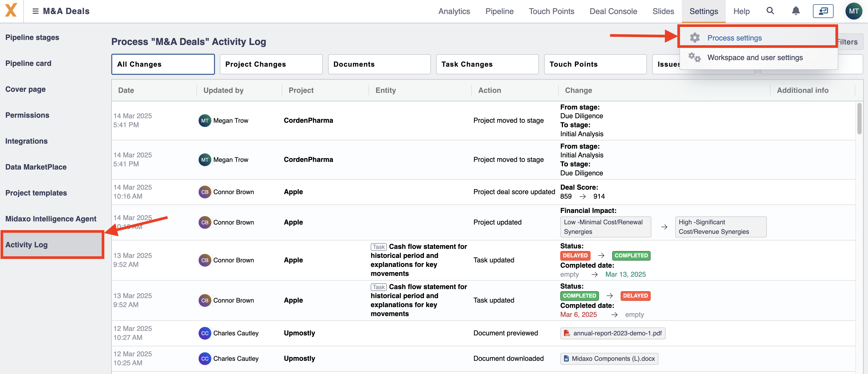
Task: Click the presentation screen icon button
Action: 823,11
